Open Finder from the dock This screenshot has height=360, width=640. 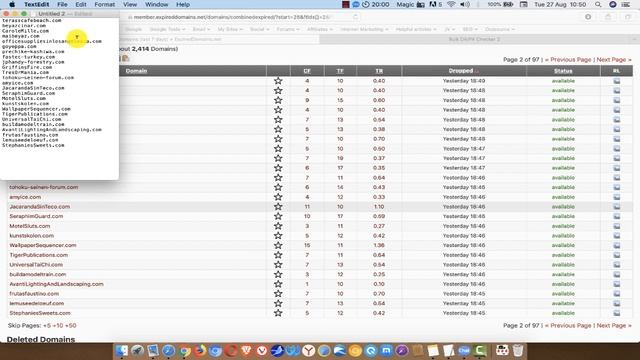[122, 350]
